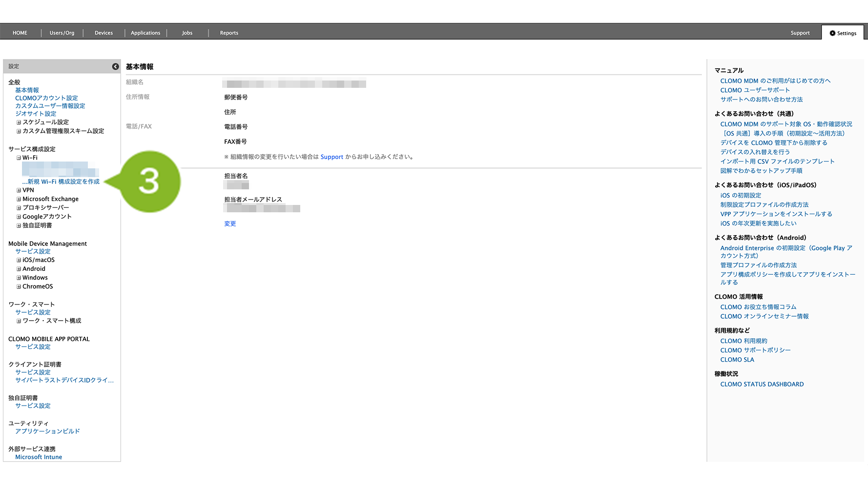Expand the Windows settings node
Viewport: 868px width, 488px height.
click(19, 278)
